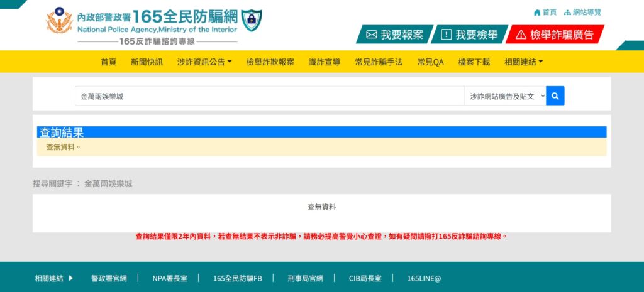
Task: Open 165LINE@ footer link
Action: (x=424, y=278)
